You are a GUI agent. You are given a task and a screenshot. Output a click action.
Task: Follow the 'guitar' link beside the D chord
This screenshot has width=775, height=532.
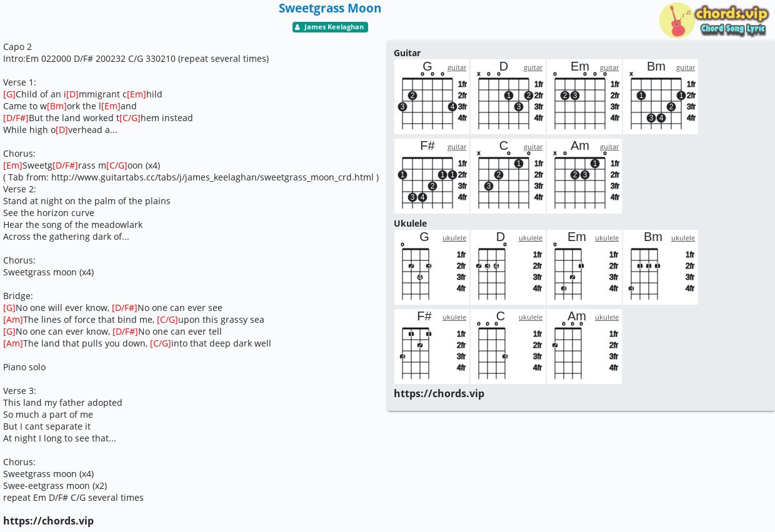coord(533,67)
